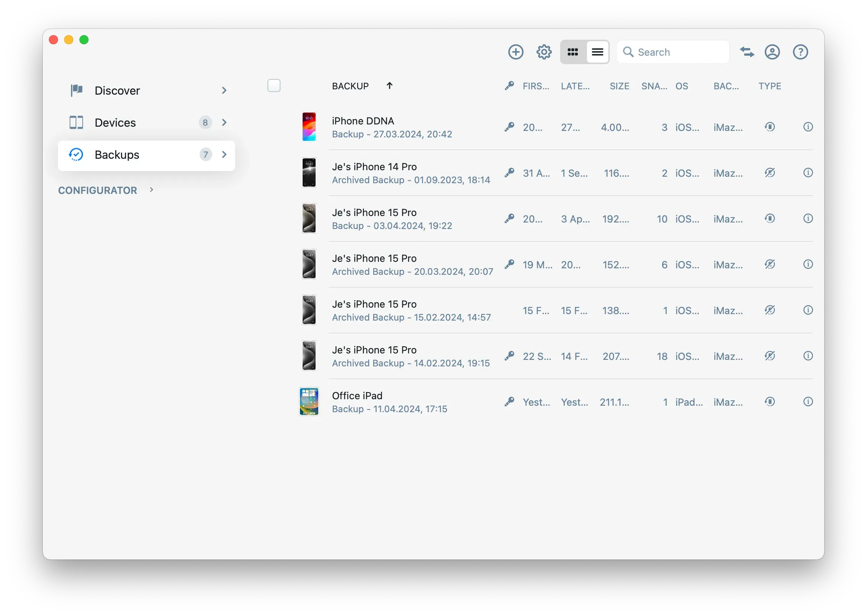Select the Office iPad thumbnail

(309, 402)
